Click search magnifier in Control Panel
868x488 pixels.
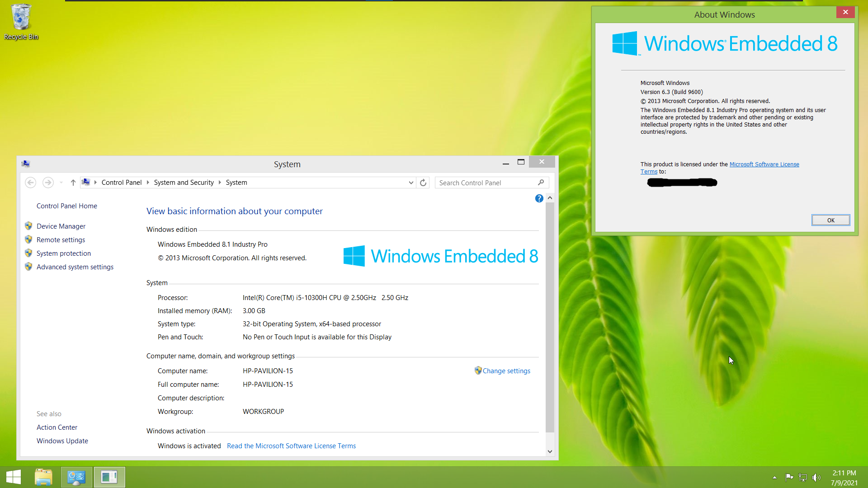(541, 183)
